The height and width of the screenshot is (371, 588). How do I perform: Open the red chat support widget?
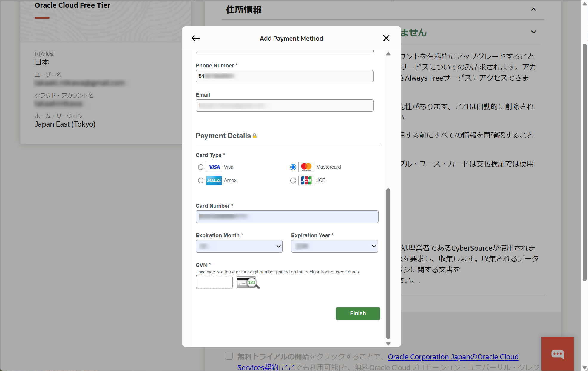tap(558, 354)
